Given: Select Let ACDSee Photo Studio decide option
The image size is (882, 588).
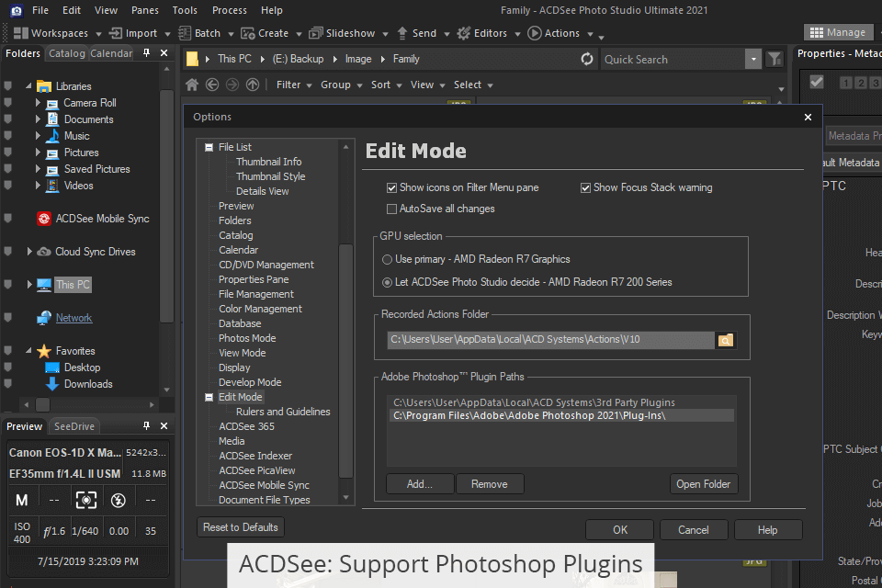Looking at the screenshot, I should click(x=387, y=282).
